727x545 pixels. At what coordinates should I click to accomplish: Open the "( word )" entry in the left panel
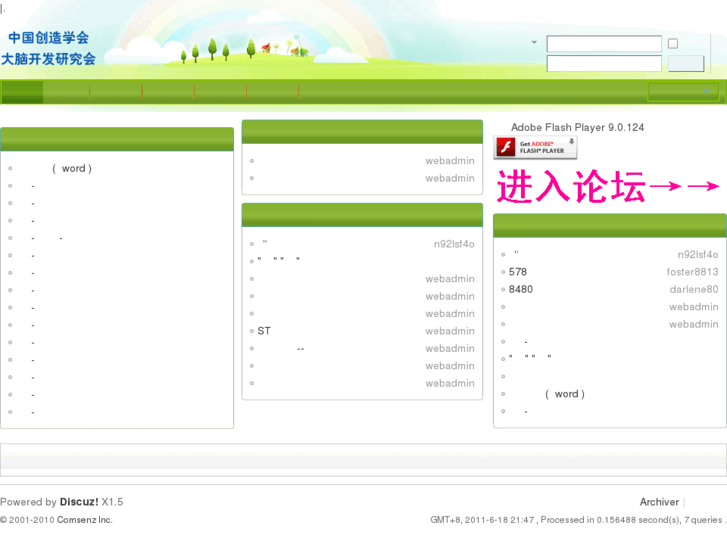tap(72, 168)
